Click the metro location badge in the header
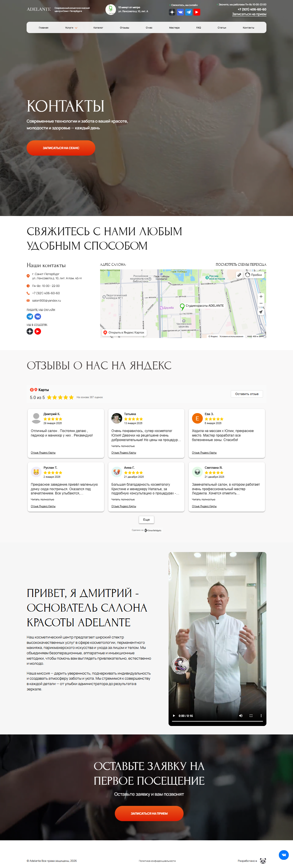Image resolution: width=293 pixels, height=868 pixels. coord(111,9)
